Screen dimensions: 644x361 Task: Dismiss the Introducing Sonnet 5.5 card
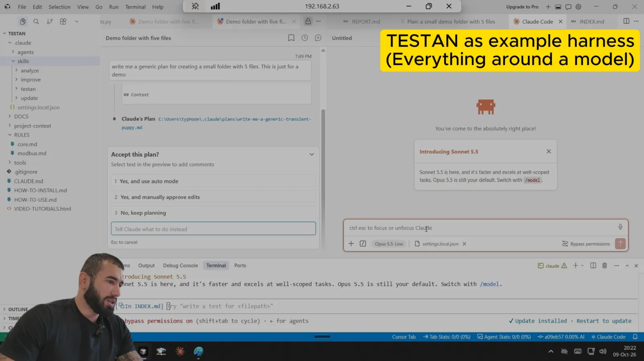[549, 151]
